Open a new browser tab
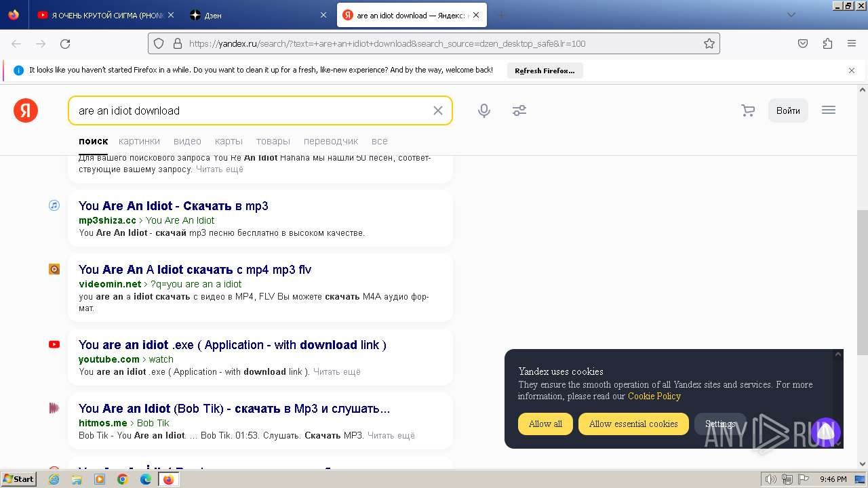The height and width of the screenshot is (488, 868). (501, 15)
